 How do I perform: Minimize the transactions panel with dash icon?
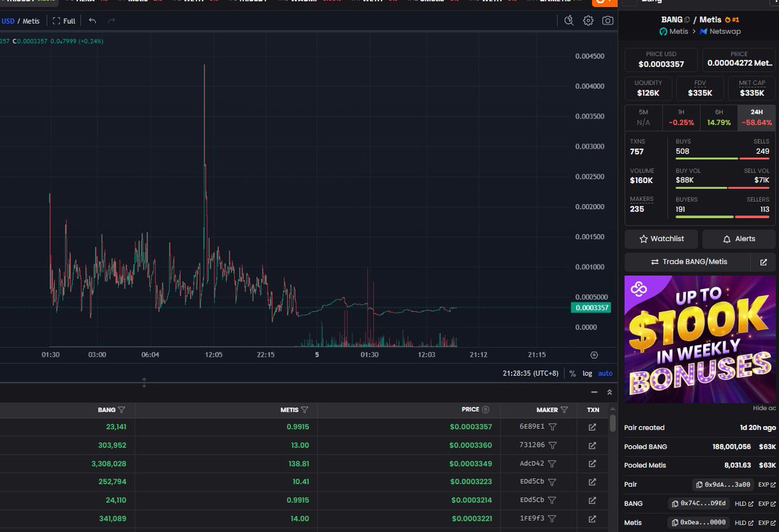tap(594, 393)
